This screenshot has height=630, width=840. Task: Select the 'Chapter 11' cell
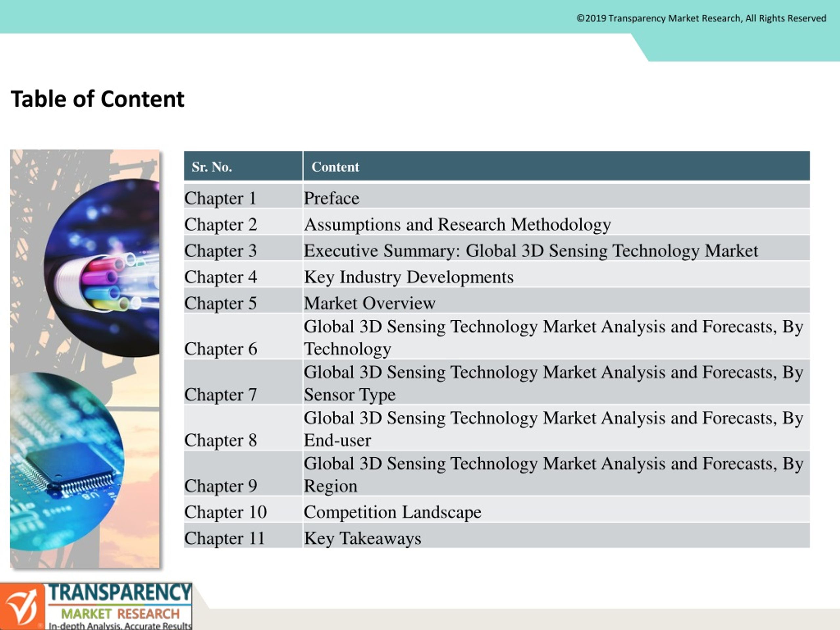click(243, 536)
